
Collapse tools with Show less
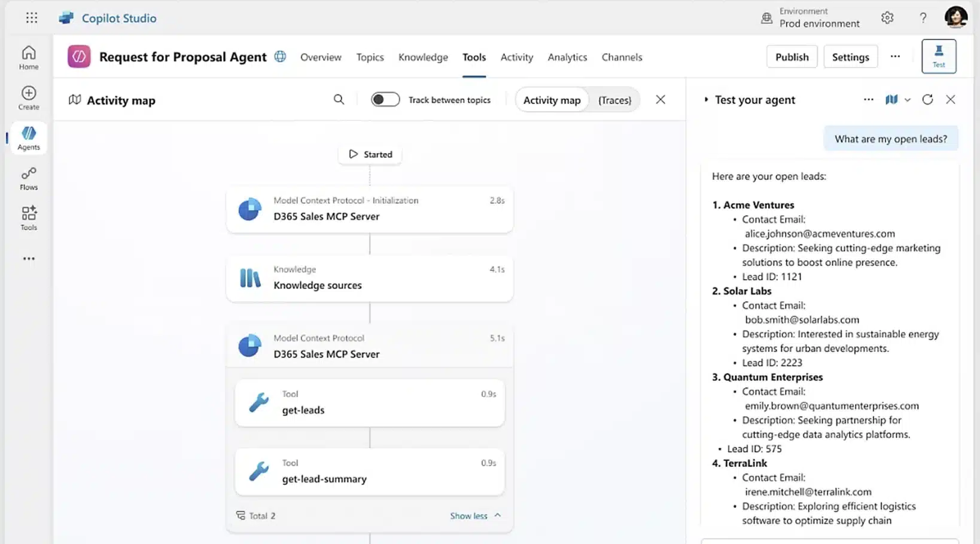(475, 516)
